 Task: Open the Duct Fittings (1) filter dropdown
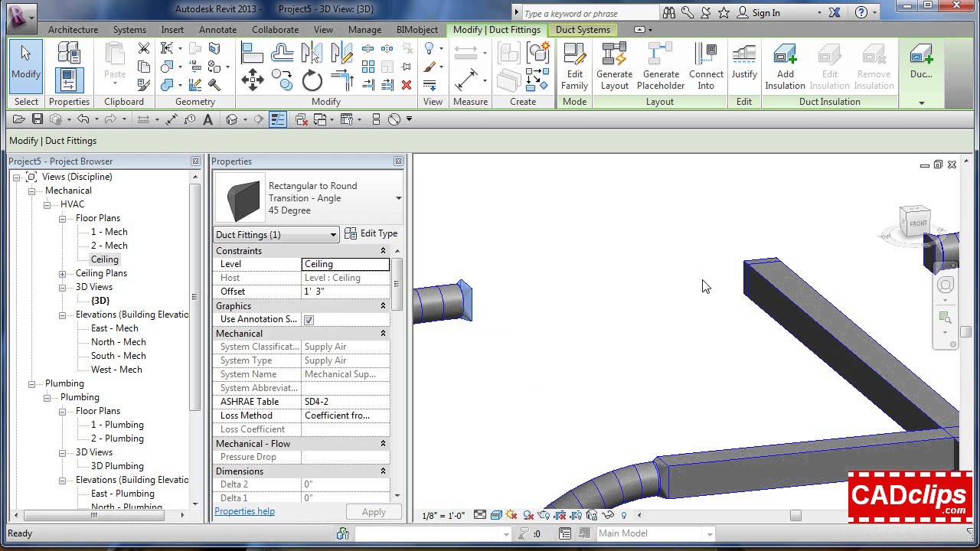[276, 235]
